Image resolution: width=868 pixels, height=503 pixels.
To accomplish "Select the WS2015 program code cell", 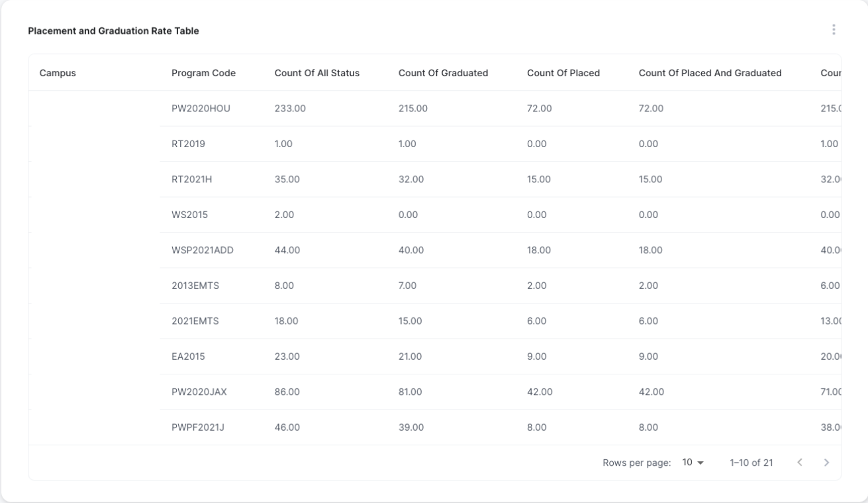I will pos(189,215).
